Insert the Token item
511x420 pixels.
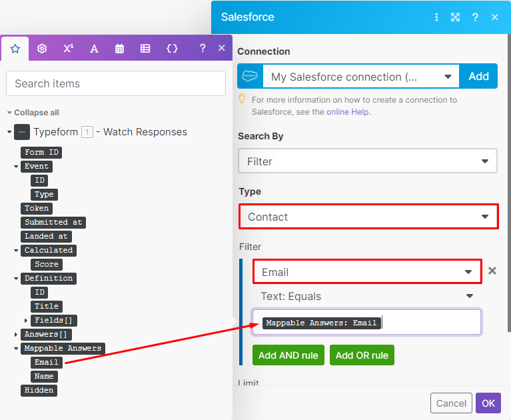(37, 209)
